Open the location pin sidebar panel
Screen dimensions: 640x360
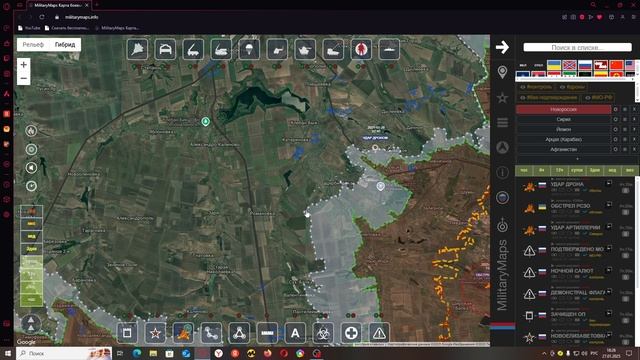[x=502, y=72]
